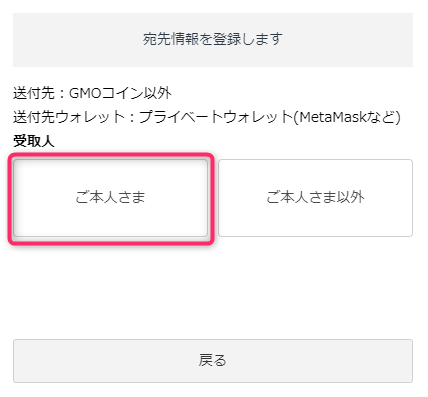
Task: Click the 宛先情報を登録します header banner
Action: pyautogui.click(x=213, y=40)
